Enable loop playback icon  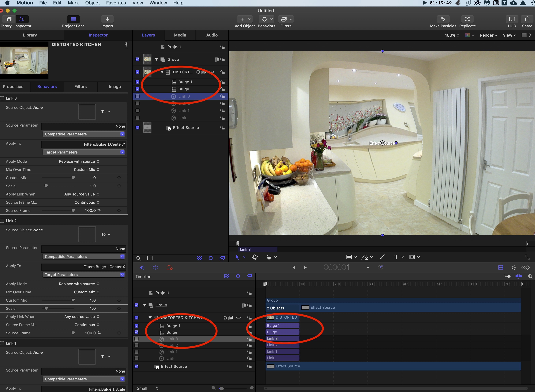tap(155, 268)
